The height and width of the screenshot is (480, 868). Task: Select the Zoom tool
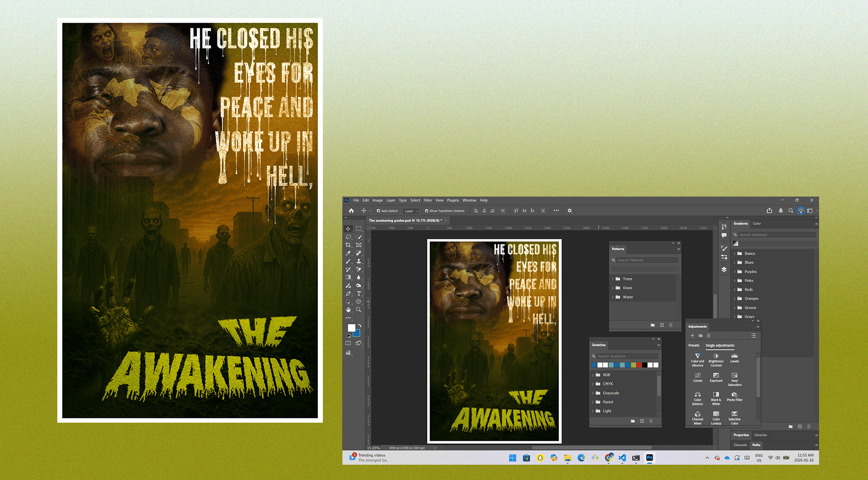pos(358,310)
